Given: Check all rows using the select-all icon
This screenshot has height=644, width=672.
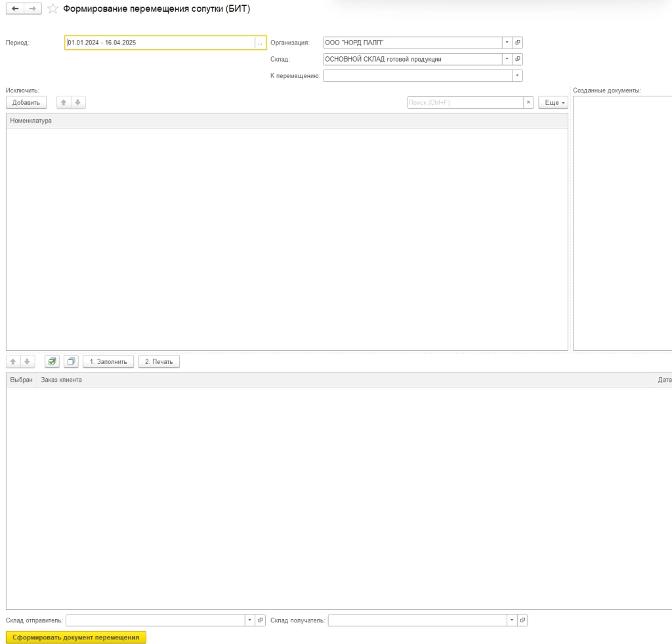Looking at the screenshot, I should point(52,362).
